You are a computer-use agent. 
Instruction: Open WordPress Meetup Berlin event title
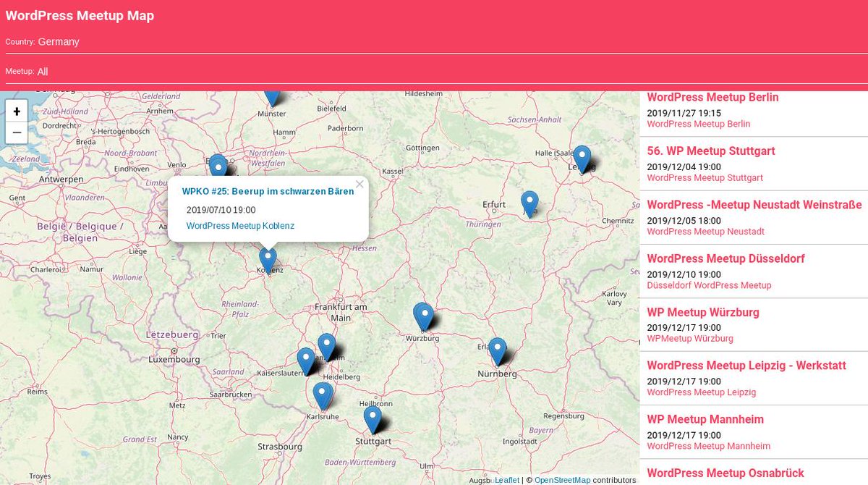712,98
